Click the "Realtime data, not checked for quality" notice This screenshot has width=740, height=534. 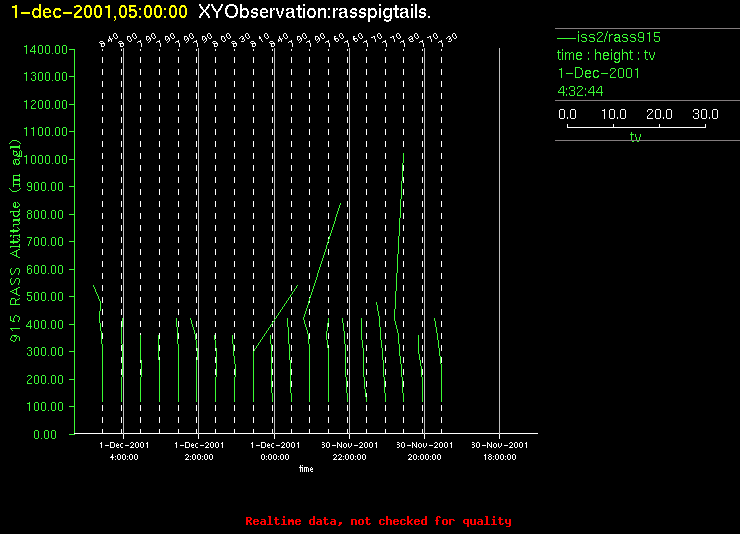pyautogui.click(x=378, y=521)
